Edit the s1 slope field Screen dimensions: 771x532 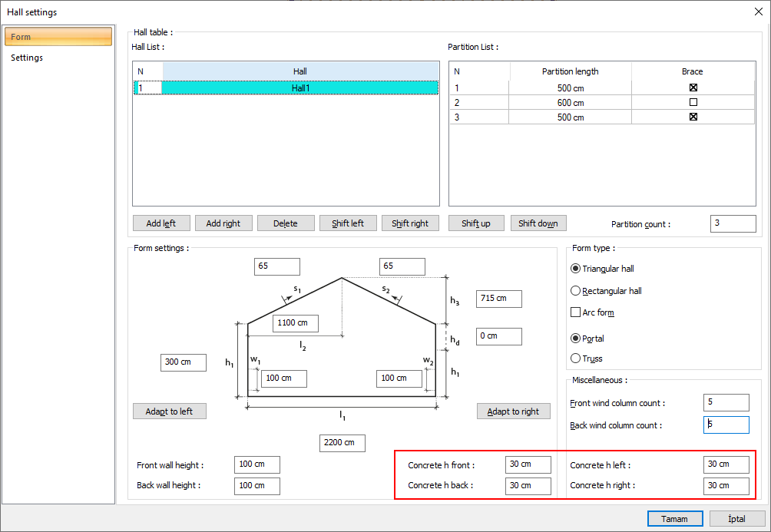coord(277,266)
